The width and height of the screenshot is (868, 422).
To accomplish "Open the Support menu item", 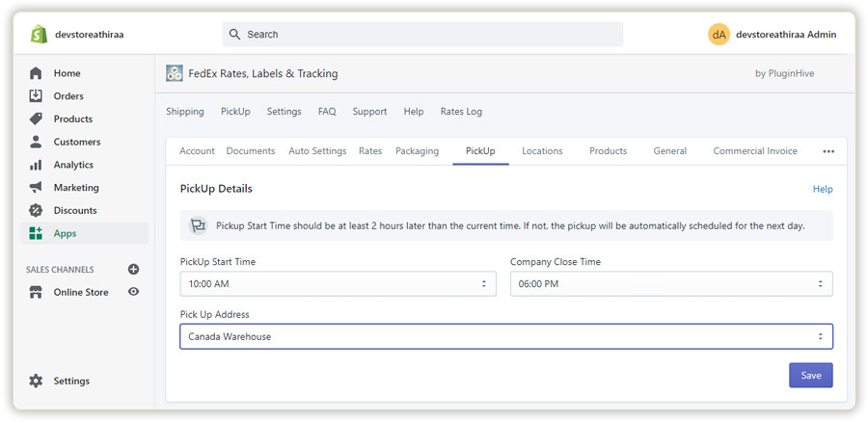I will click(x=369, y=111).
